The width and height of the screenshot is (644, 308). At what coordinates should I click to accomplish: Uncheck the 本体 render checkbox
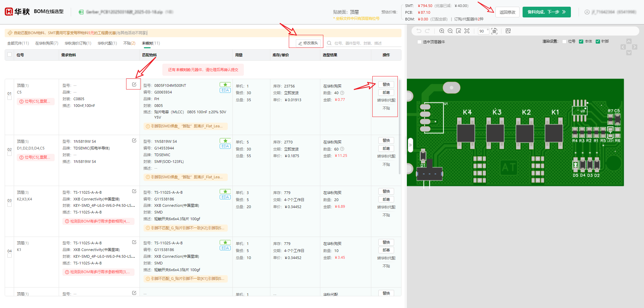581,42
